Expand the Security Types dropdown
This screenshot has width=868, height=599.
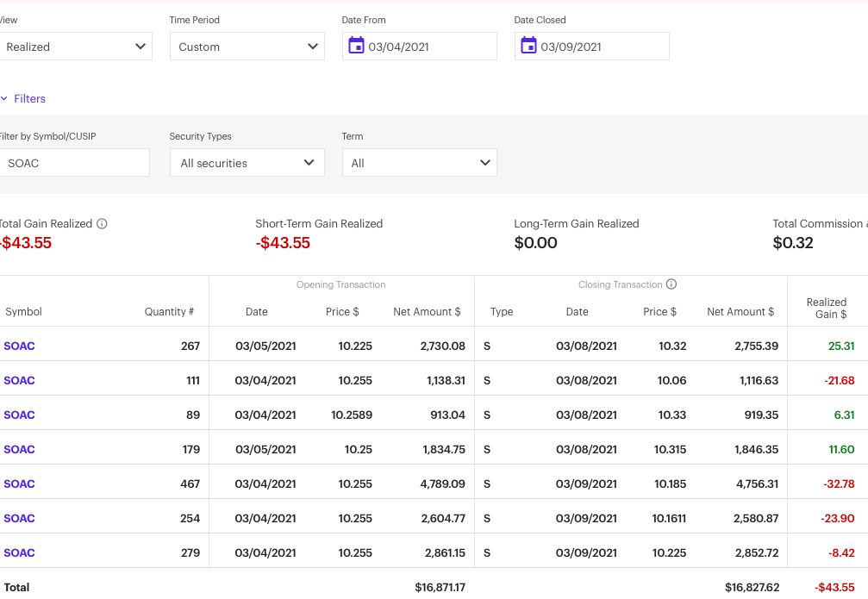pyautogui.click(x=247, y=163)
